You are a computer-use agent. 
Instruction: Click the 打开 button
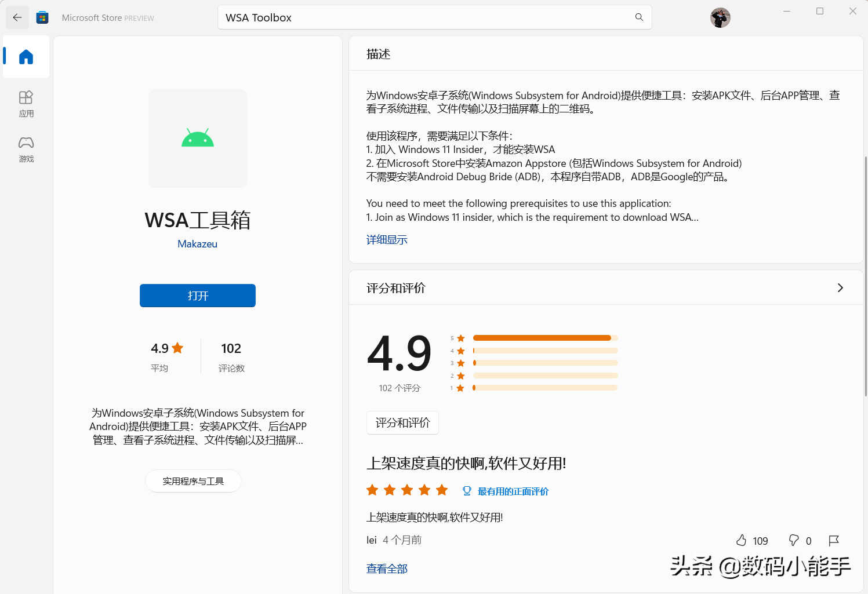(x=198, y=296)
